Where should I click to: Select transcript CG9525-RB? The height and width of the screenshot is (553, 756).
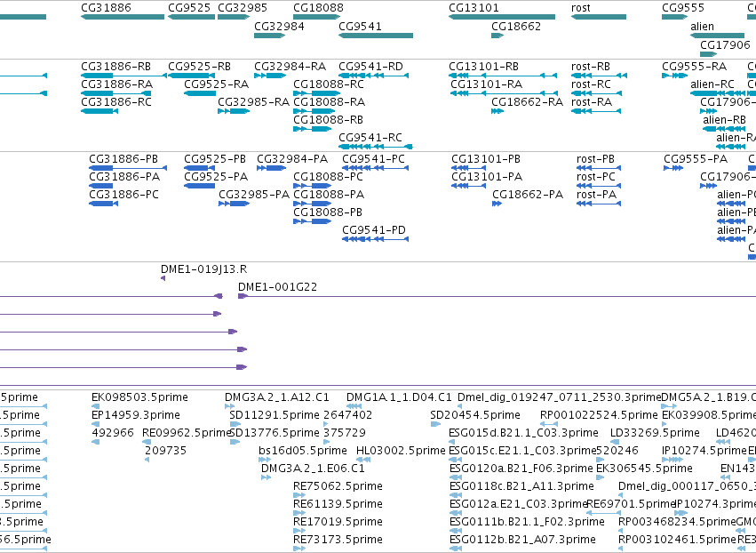[200, 67]
